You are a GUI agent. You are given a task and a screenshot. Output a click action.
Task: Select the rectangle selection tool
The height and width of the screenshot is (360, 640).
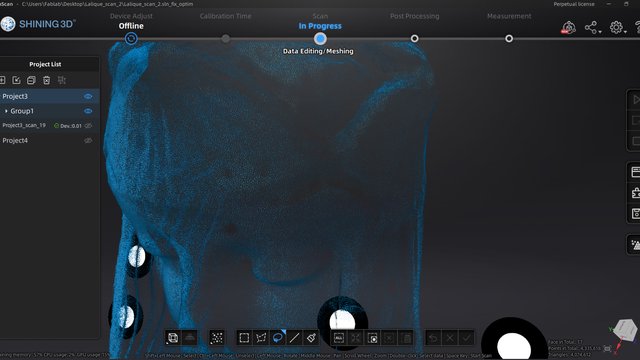[244, 338]
